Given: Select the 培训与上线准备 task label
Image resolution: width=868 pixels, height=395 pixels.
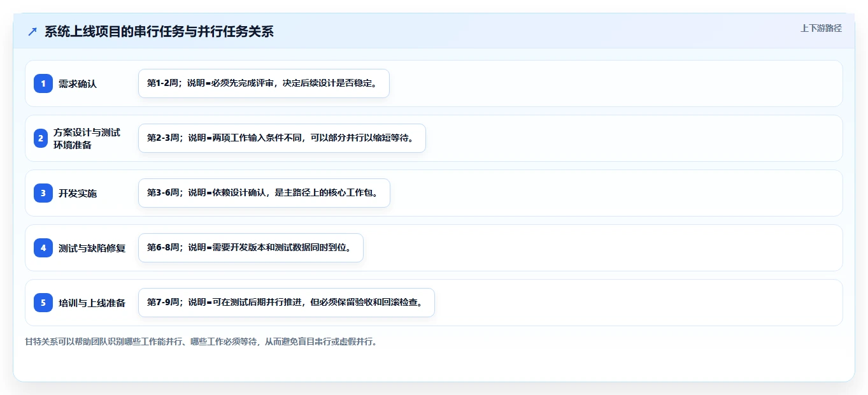Looking at the screenshot, I should click(92, 303).
